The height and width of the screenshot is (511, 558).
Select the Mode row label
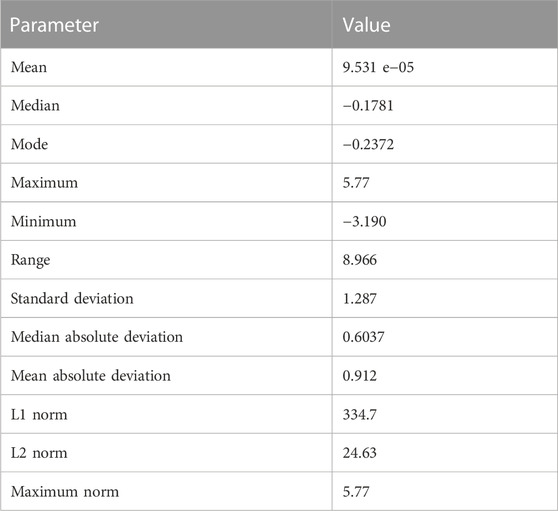30,144
